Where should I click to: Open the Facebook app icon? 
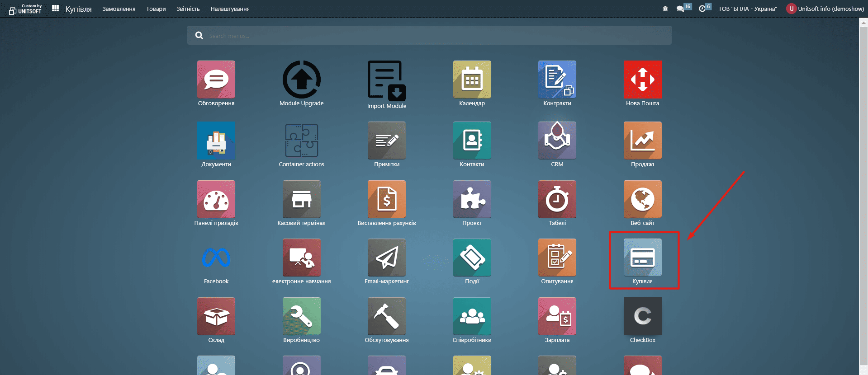[216, 258]
